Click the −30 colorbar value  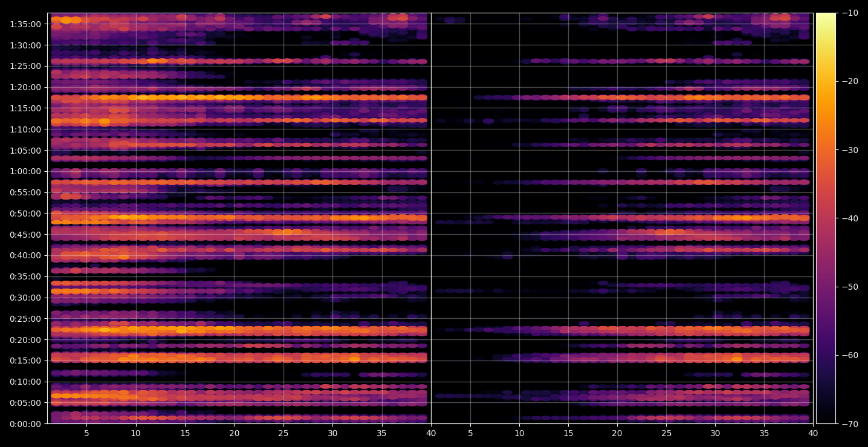[x=849, y=150]
